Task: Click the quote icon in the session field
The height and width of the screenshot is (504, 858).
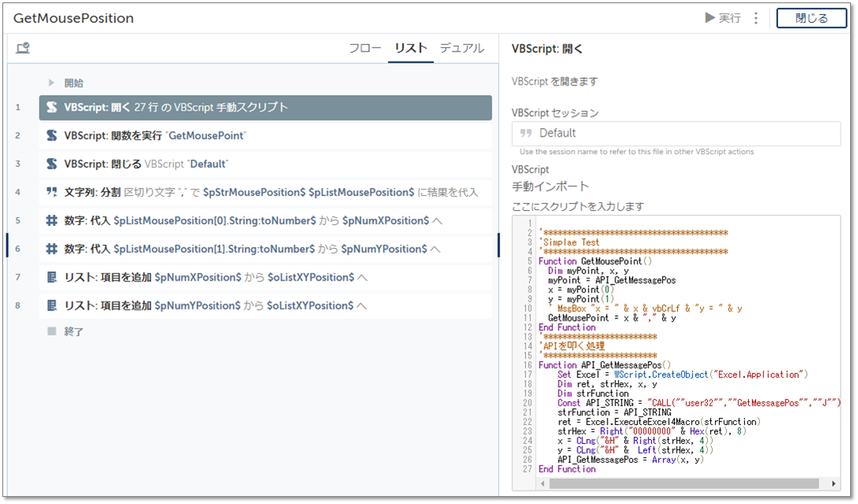Action: [x=525, y=133]
